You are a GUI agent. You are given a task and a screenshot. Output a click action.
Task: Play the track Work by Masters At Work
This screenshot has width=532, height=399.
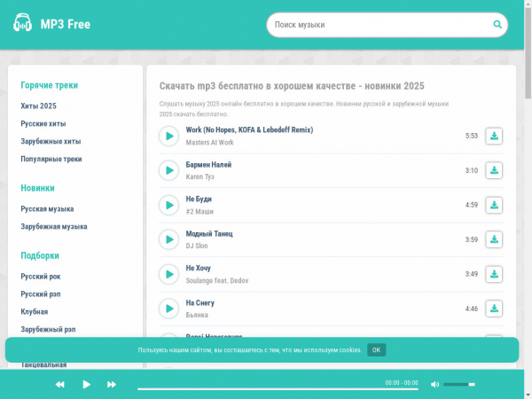click(x=168, y=136)
